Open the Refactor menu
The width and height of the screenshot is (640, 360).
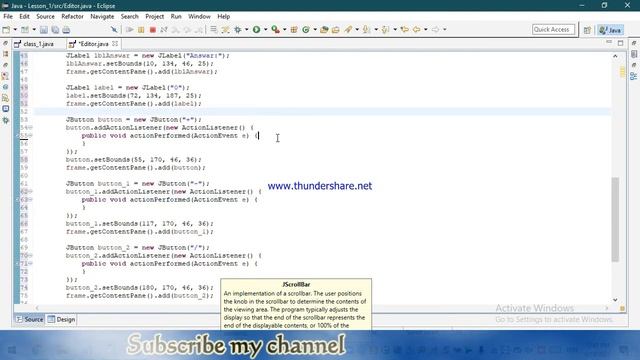pyautogui.click(x=72, y=17)
